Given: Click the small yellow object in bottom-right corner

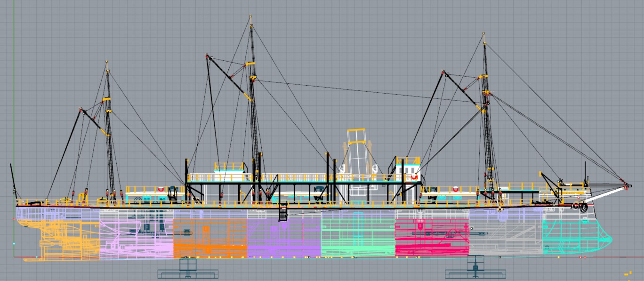Looking at the screenshot, I should tap(627, 273).
